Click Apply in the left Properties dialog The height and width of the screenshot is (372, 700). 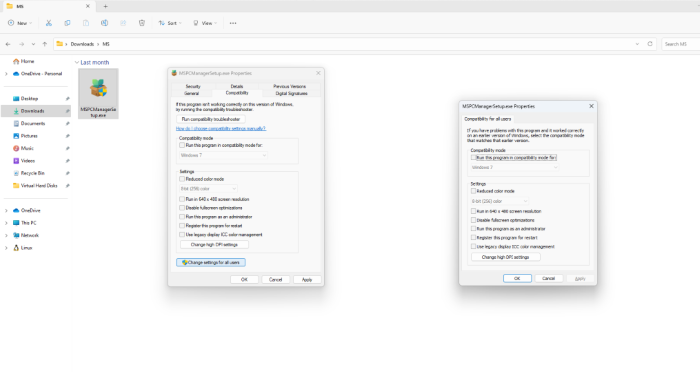307,280
